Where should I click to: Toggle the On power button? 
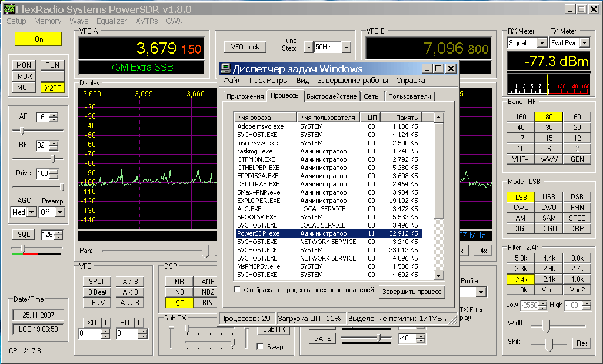[39, 39]
